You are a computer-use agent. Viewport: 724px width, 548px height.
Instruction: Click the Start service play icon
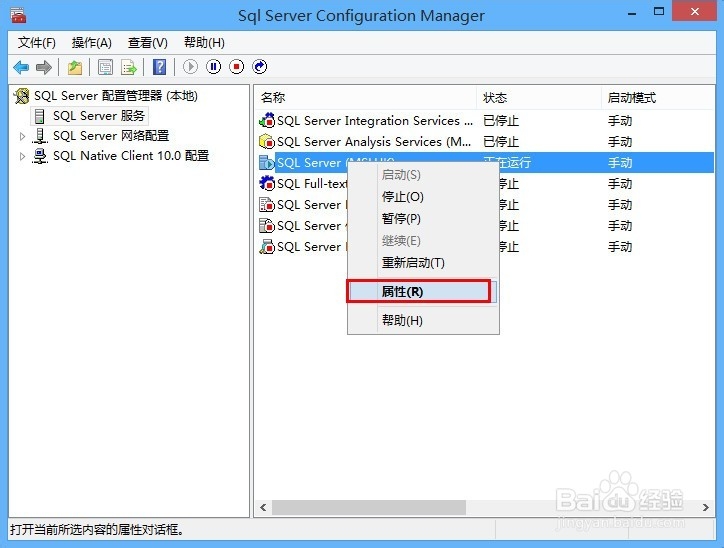190,67
